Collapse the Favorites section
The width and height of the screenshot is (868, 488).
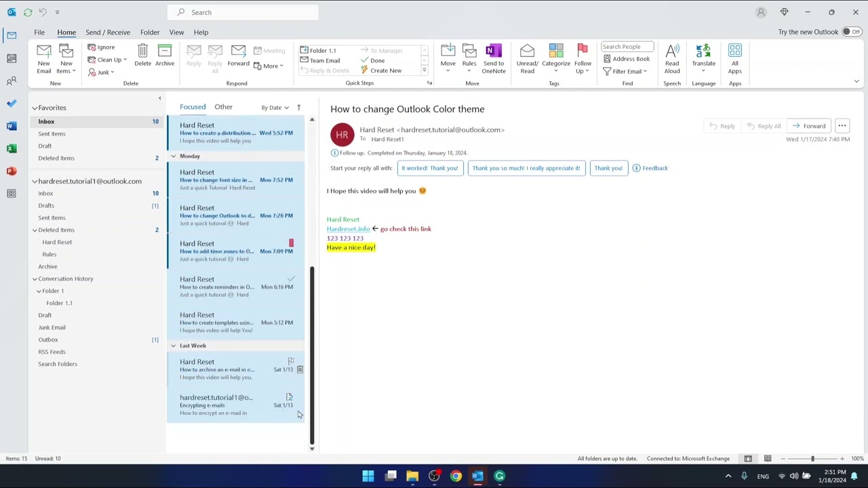[35, 108]
